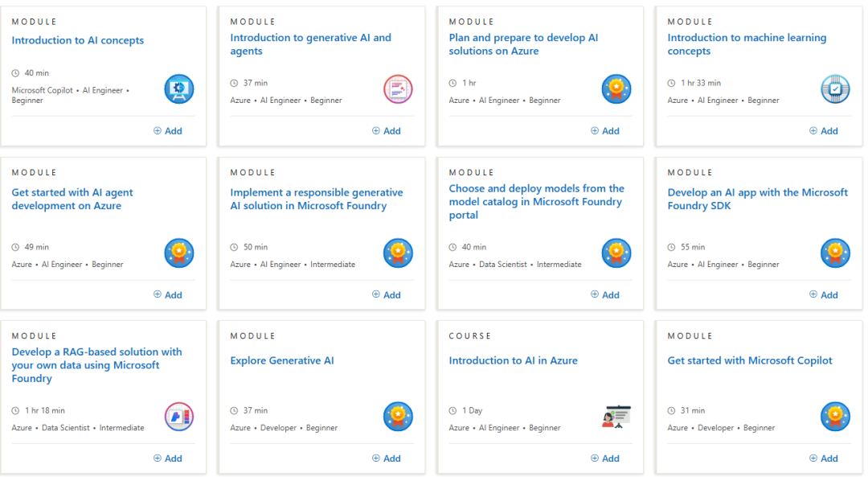Add Explore Generative AI module

387,458
